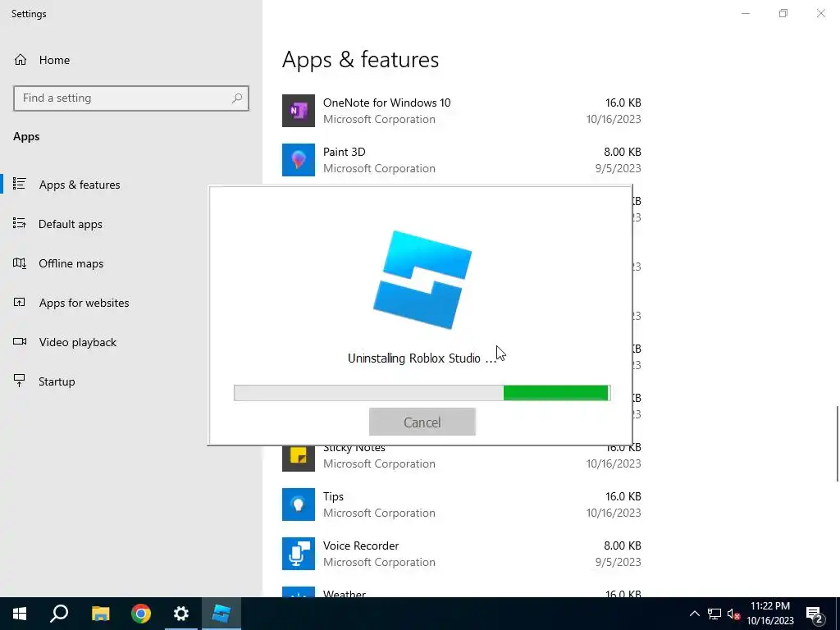Open taskbar Search
Image resolution: width=840 pixels, height=630 pixels.
point(59,614)
